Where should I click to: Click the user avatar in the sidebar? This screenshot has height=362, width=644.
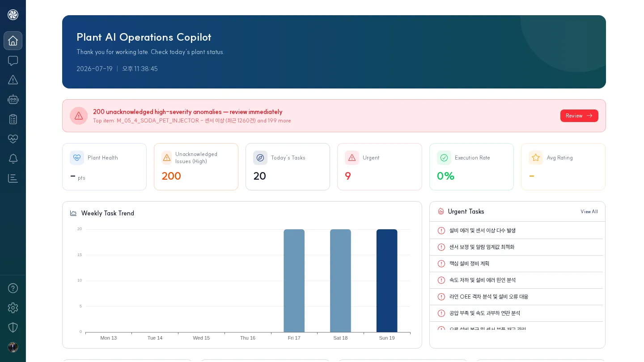13,347
